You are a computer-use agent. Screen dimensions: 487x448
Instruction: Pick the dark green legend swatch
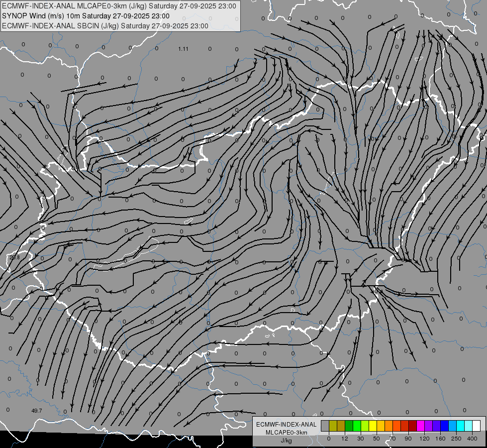coord(349,426)
